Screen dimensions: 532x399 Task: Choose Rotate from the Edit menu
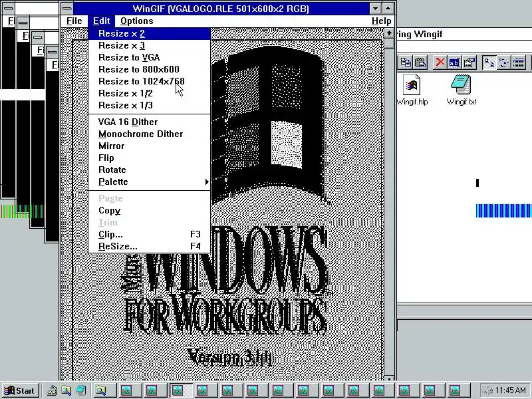point(149,170)
